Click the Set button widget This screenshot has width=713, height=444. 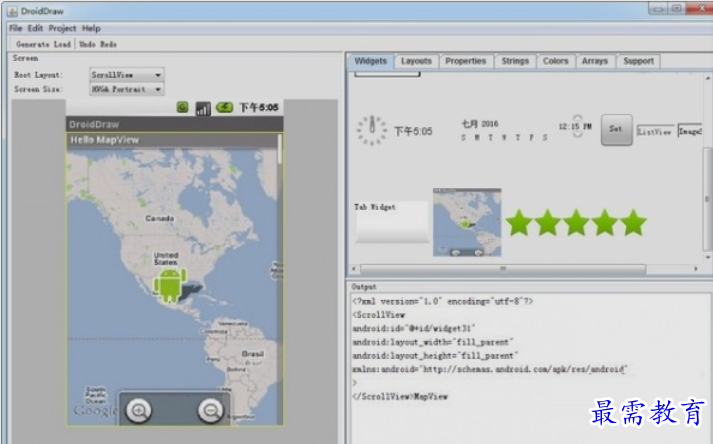click(x=616, y=130)
